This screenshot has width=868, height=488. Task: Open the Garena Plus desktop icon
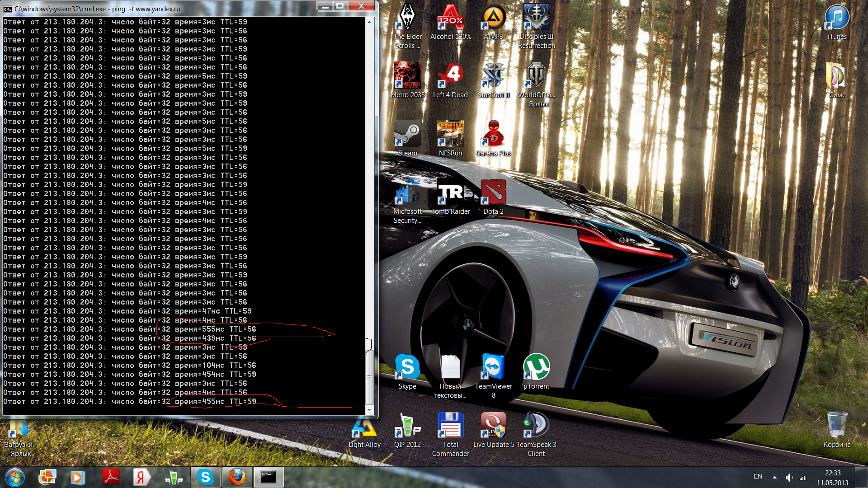493,134
